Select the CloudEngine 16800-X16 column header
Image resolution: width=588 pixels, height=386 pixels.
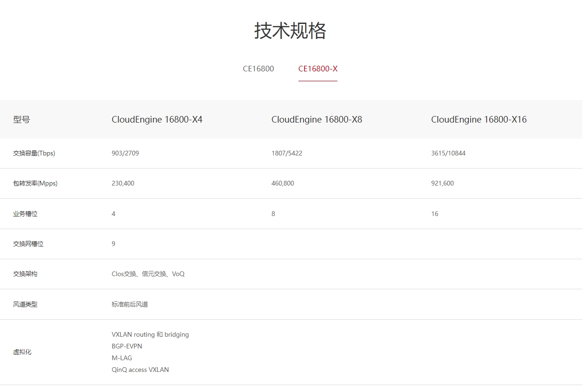[x=479, y=119]
